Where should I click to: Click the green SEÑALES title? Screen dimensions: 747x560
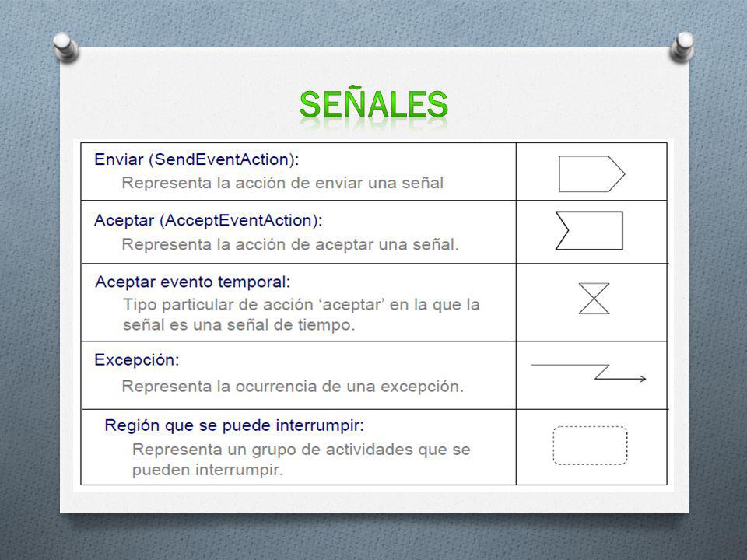[373, 105]
